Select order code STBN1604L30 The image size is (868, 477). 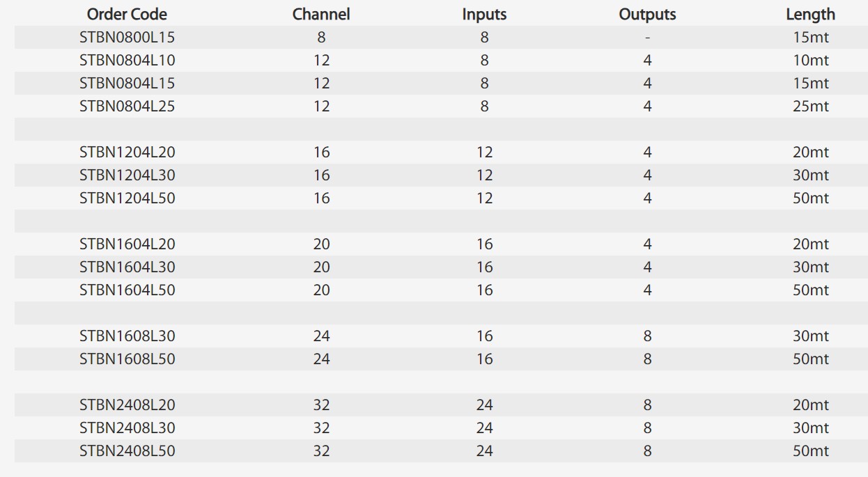127,267
